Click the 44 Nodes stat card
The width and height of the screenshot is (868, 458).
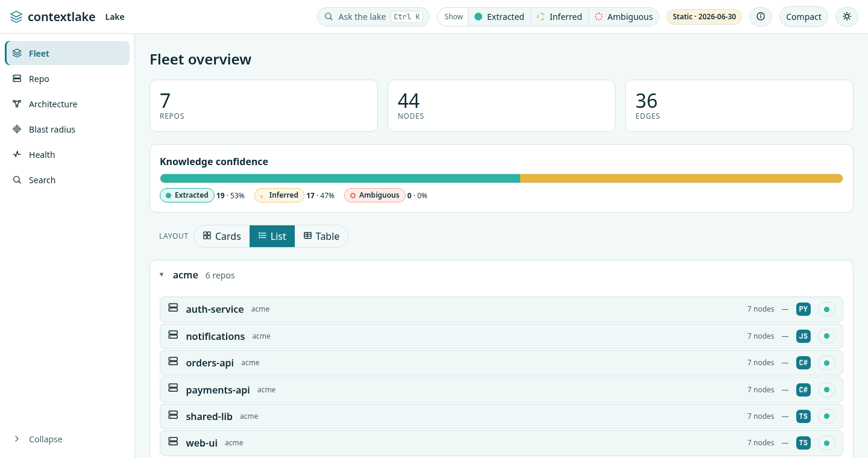tap(502, 105)
